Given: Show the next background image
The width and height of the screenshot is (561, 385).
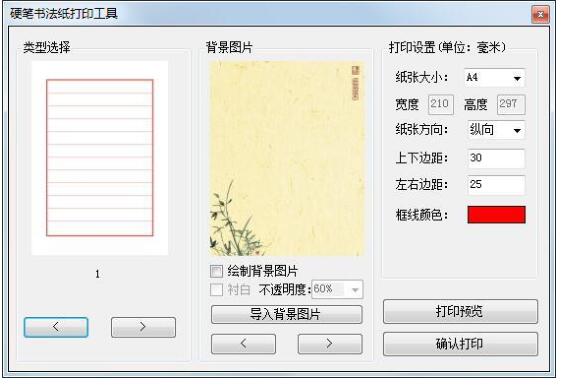Looking at the screenshot, I should tap(330, 344).
